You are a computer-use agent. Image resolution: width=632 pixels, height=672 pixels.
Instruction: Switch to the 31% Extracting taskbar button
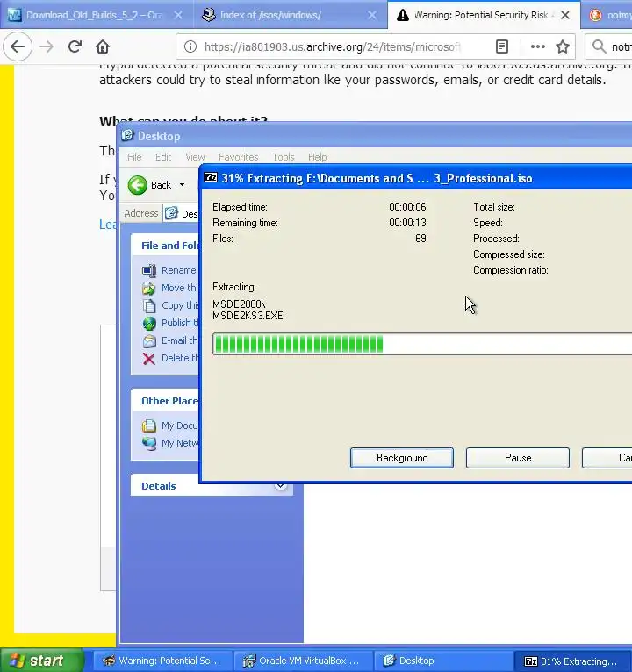click(573, 661)
